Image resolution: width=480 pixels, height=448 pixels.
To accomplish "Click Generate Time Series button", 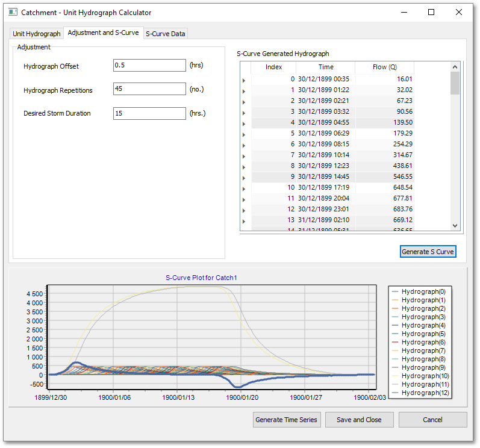I will pyautogui.click(x=287, y=420).
